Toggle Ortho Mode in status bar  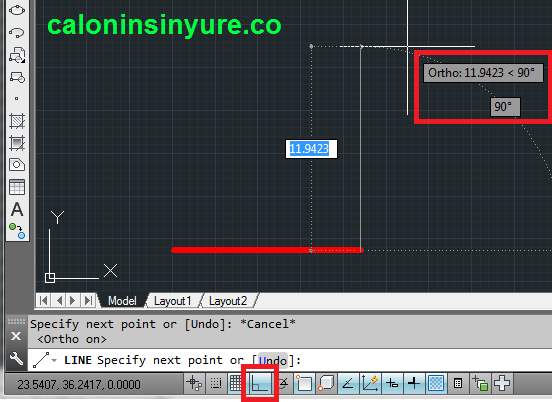(x=260, y=383)
